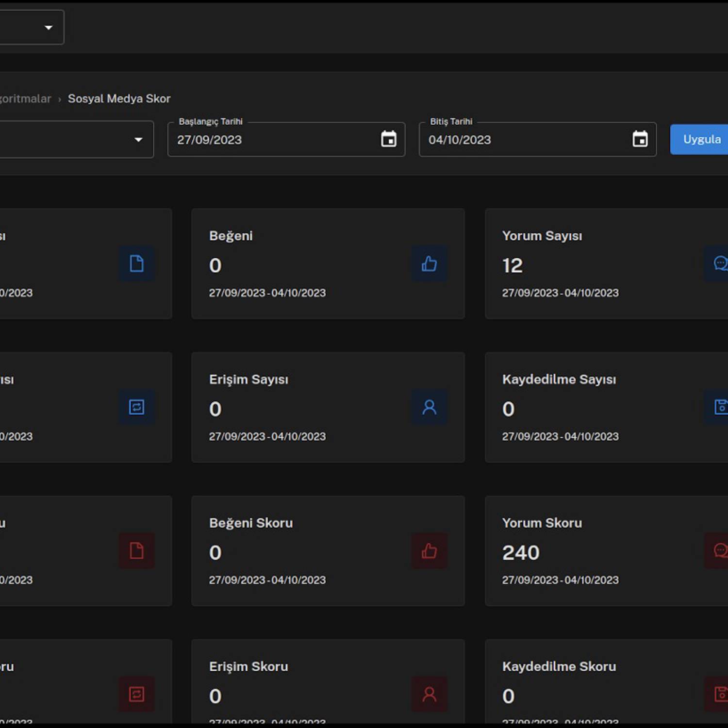Open calendar picker for Başlangıç Tarihi
Image resolution: width=728 pixels, height=728 pixels.
coord(388,139)
